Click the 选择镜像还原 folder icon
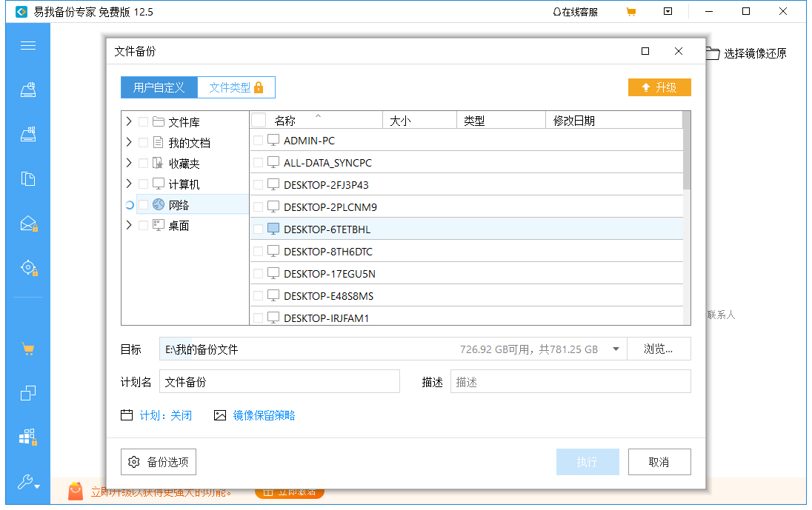 (x=712, y=53)
